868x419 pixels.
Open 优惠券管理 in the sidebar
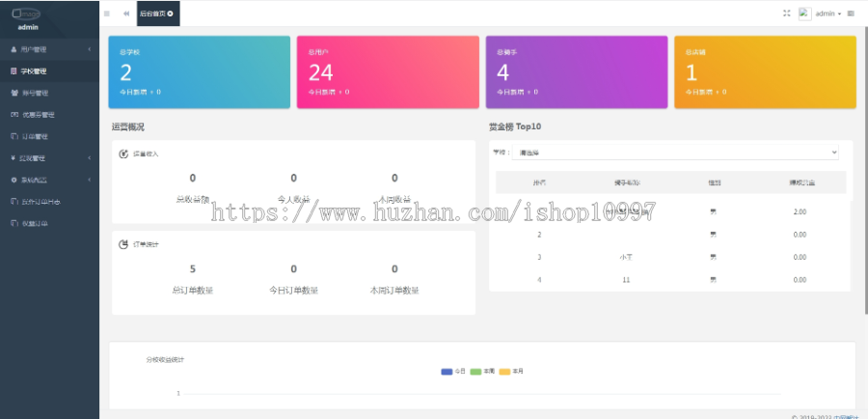(49, 115)
